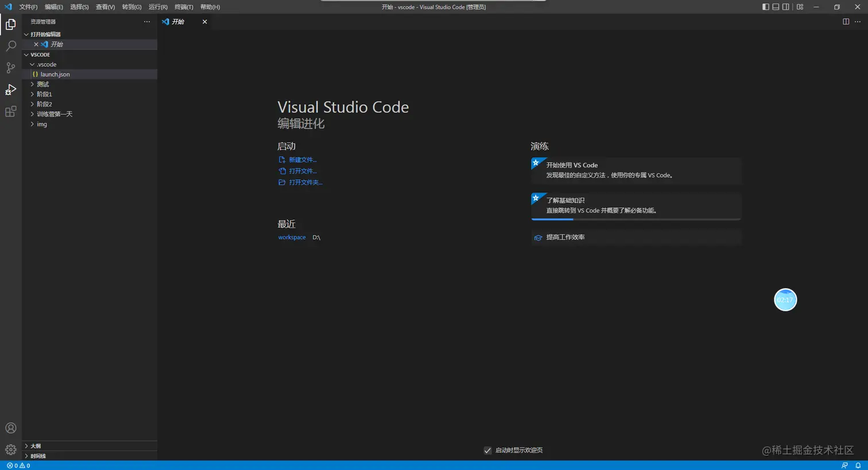The image size is (868, 470).
Task: Open 提高工作效率 walkthrough
Action: click(x=636, y=237)
